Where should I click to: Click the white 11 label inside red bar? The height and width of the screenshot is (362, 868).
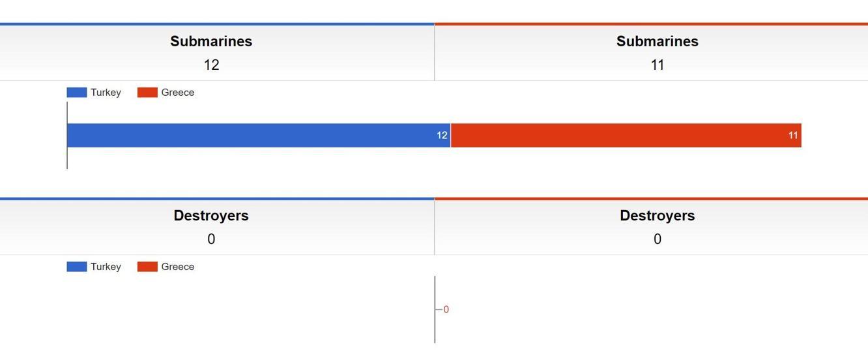[x=793, y=135]
